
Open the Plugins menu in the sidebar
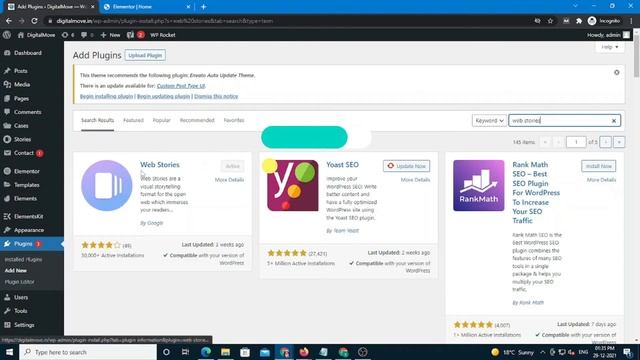[23, 244]
